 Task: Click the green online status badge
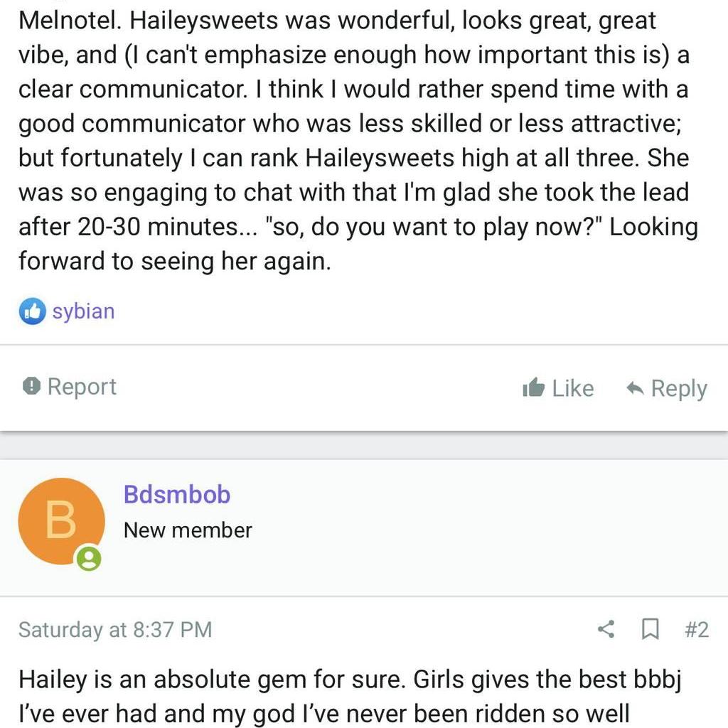(x=89, y=558)
